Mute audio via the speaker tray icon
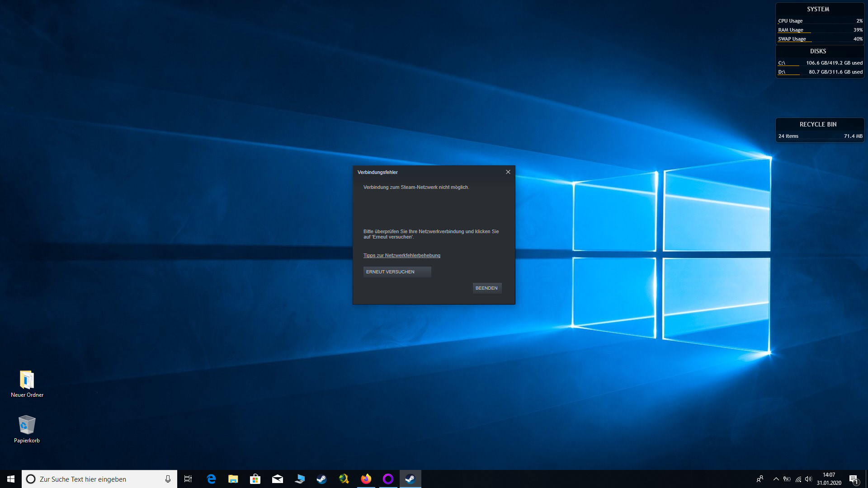Image resolution: width=868 pixels, height=488 pixels. [809, 479]
